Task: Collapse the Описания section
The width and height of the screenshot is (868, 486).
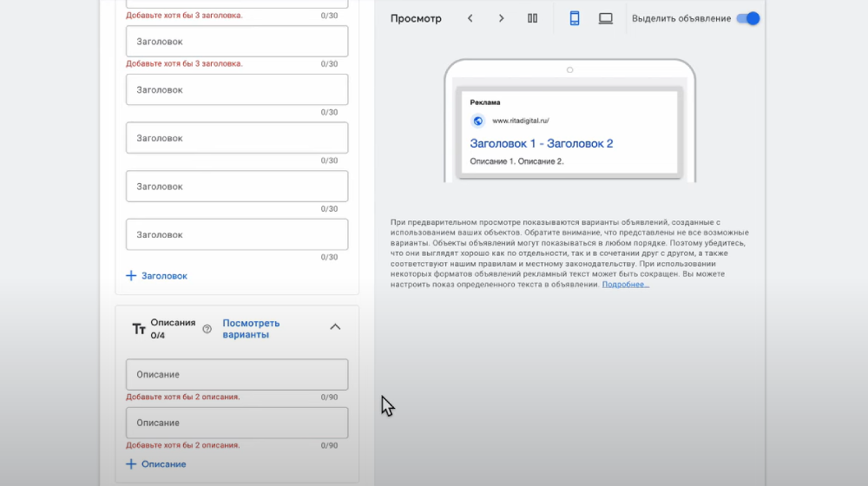Action: coord(335,327)
